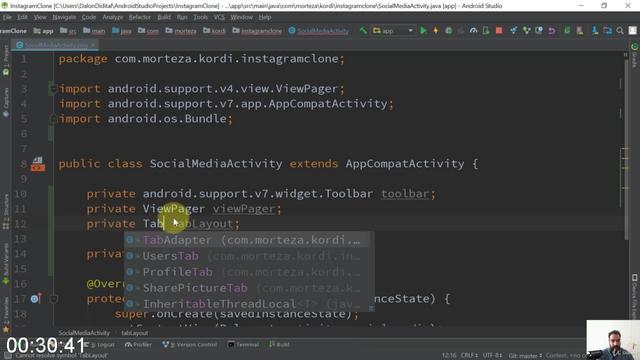Open the File menu
The width and height of the screenshot is (640, 360).
(x=7, y=17)
